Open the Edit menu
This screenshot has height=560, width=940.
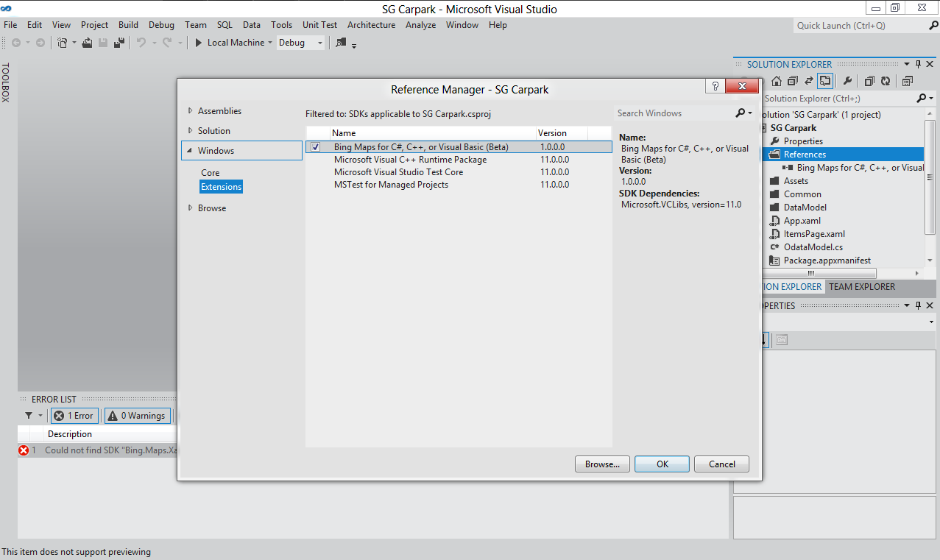35,25
